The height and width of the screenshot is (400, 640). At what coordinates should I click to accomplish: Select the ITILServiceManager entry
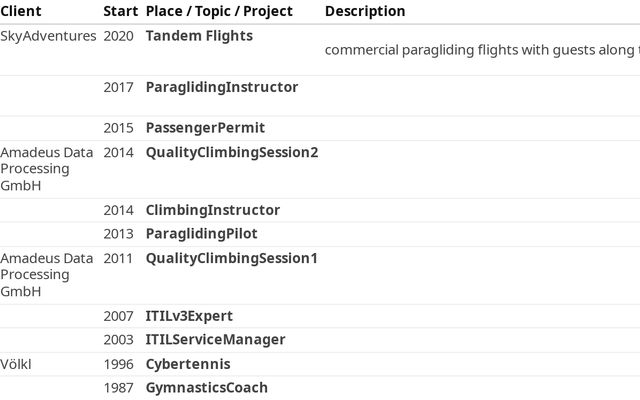click(x=215, y=340)
